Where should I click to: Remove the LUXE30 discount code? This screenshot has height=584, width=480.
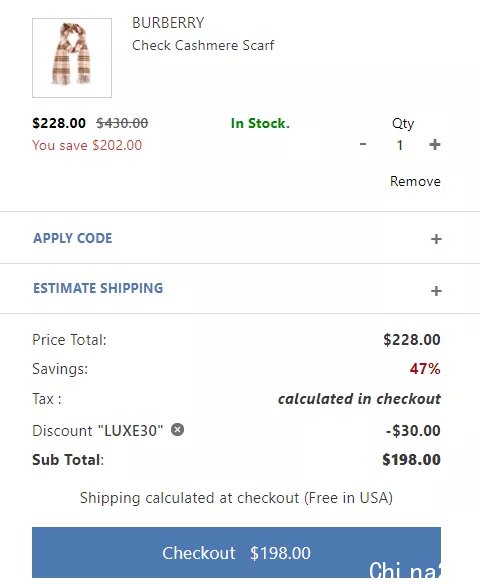(x=177, y=429)
